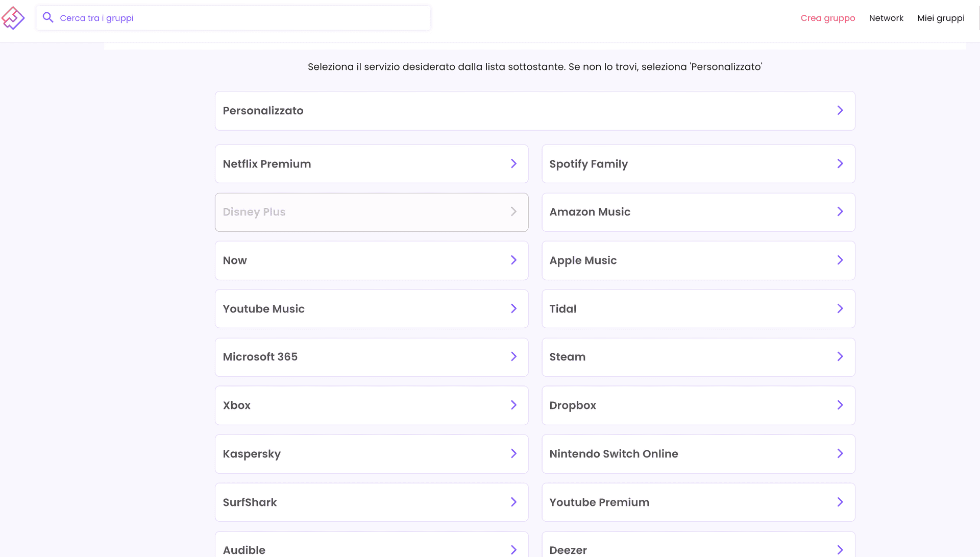The image size is (980, 557).
Task: Click the chevron arrow on Personalizzato
Action: [840, 110]
